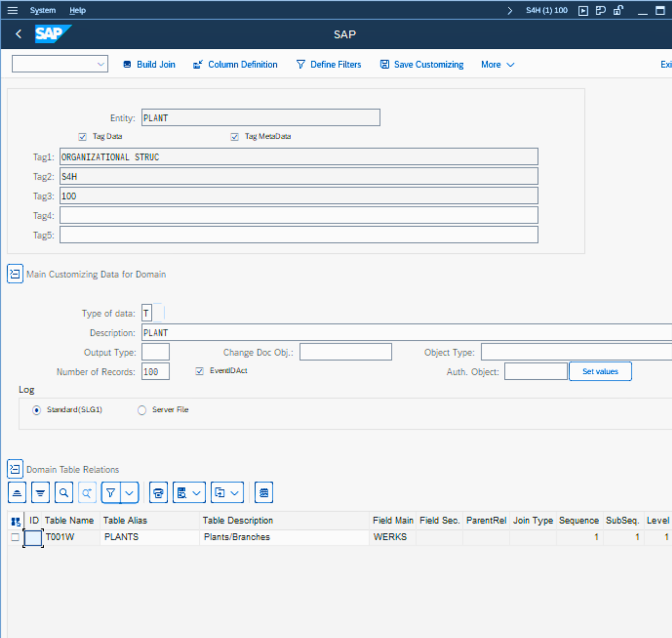Image resolution: width=672 pixels, height=638 pixels.
Task: Click the Set Filter funnel icon
Action: click(111, 493)
